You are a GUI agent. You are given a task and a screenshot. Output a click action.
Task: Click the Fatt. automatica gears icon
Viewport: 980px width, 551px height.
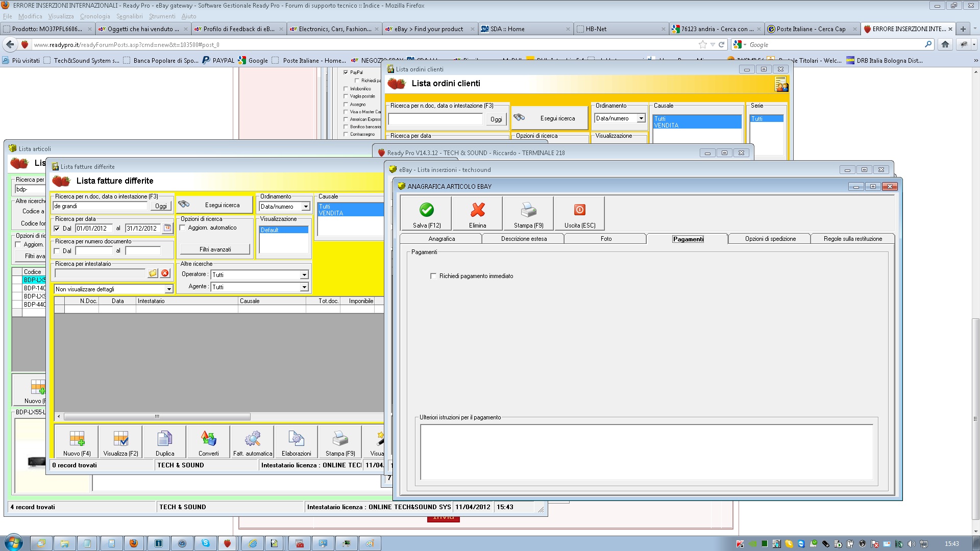coord(253,438)
